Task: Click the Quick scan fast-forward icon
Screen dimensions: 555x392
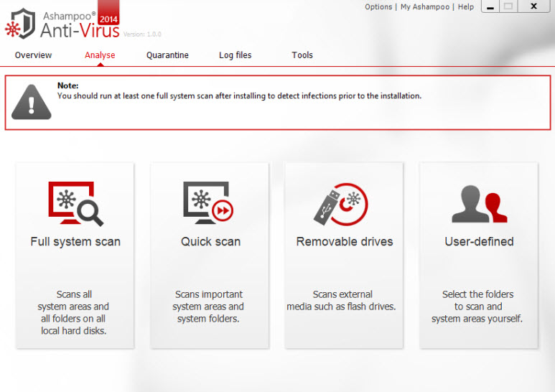Action: point(223,211)
